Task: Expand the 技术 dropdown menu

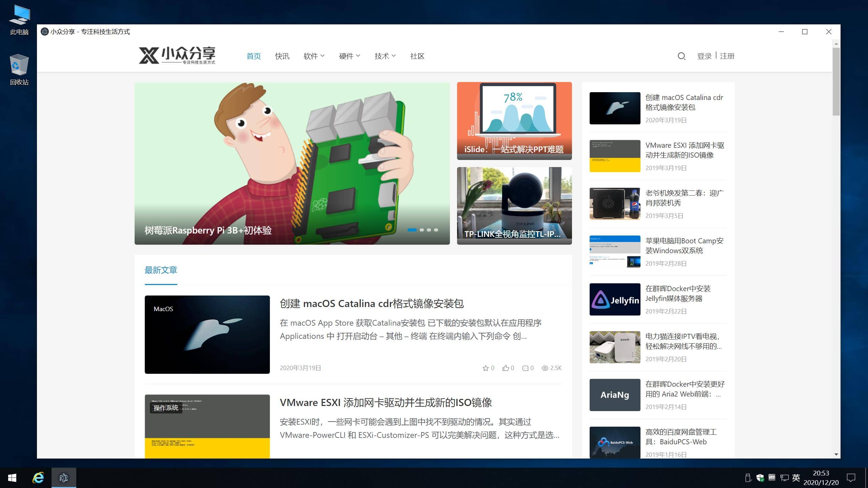Action: click(385, 56)
